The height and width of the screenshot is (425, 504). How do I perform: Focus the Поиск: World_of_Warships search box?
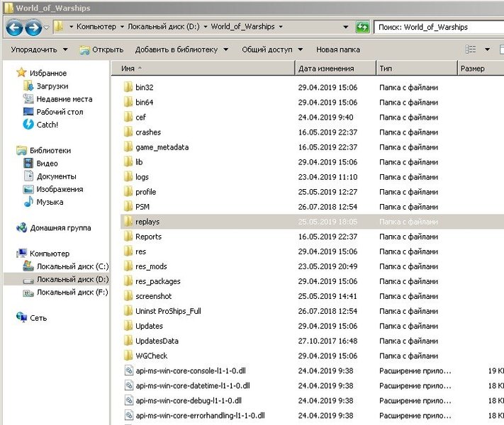point(439,27)
